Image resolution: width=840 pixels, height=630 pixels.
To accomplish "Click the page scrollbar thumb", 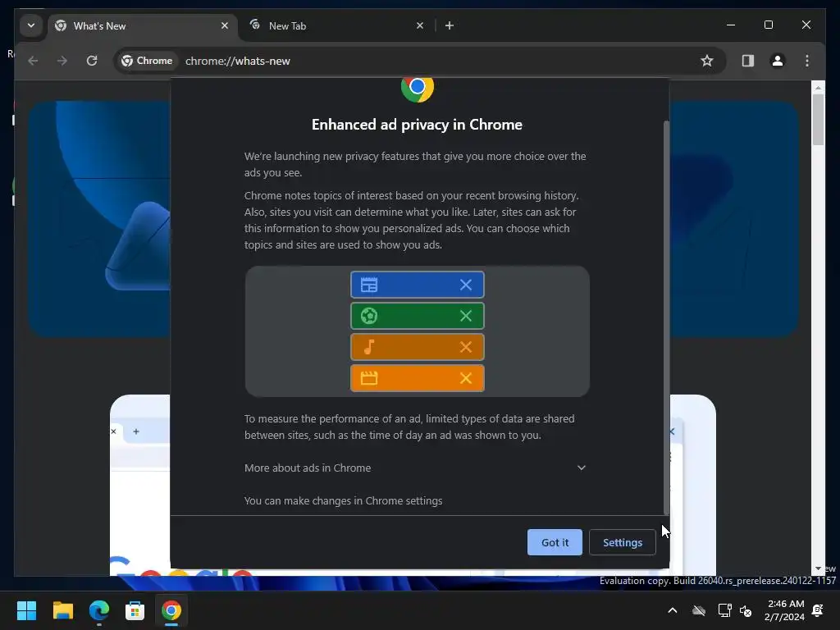I will pyautogui.click(x=818, y=120).
